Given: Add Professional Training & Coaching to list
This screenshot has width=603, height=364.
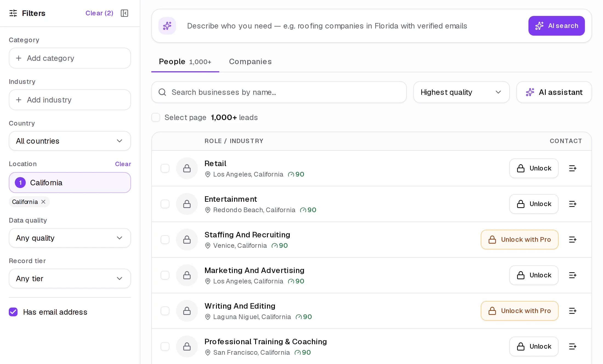Looking at the screenshot, I should click(573, 346).
